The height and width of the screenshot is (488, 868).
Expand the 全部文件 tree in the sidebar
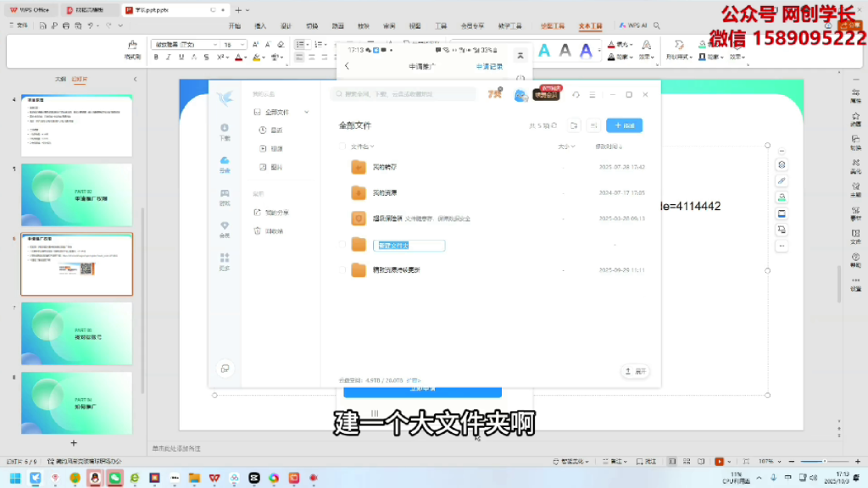tap(306, 111)
